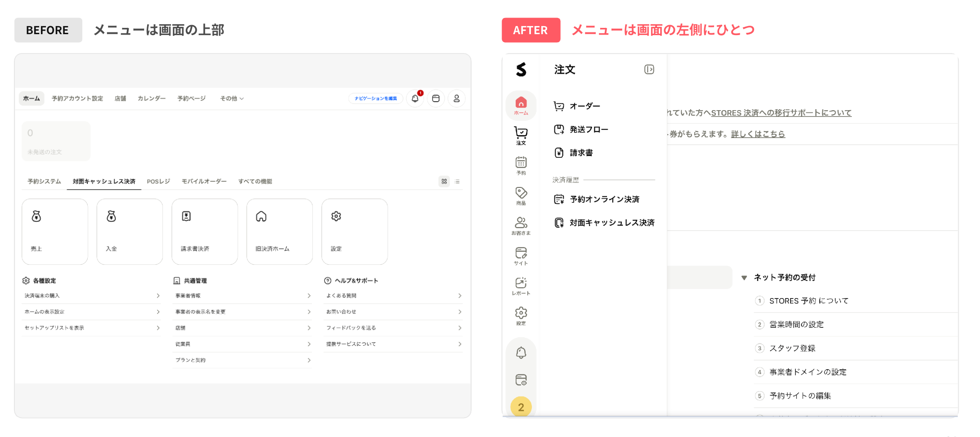Viewport: 980px width, 437px height.
Task: Switch to grid view in old home screen
Action: point(444,181)
